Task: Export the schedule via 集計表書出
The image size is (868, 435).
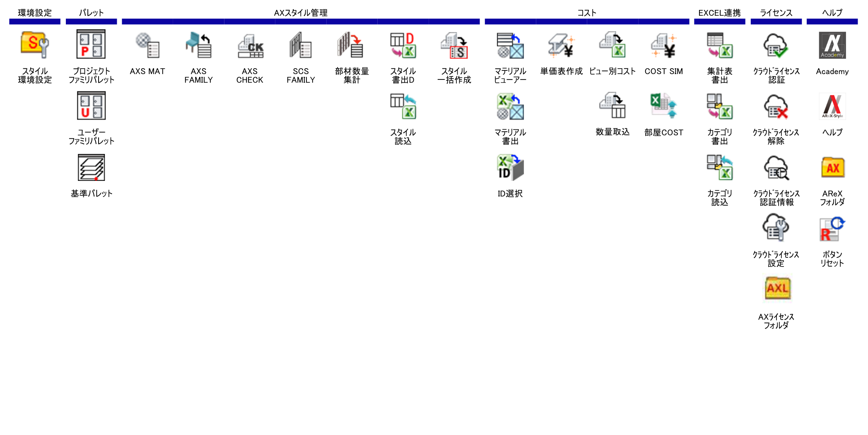Action: (720, 45)
